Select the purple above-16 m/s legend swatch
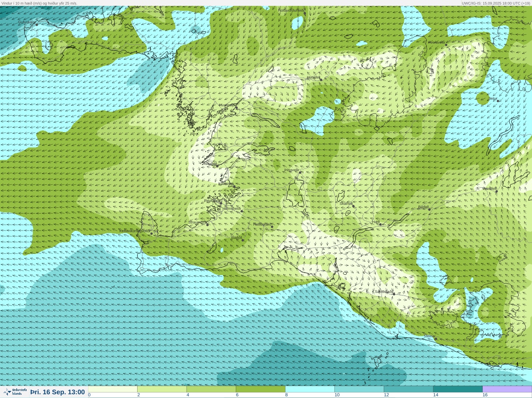 coord(507,389)
